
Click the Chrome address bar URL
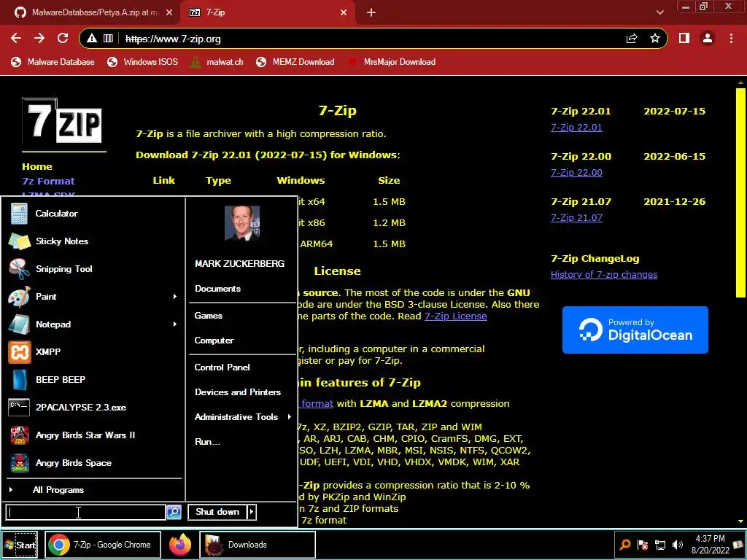click(x=173, y=39)
